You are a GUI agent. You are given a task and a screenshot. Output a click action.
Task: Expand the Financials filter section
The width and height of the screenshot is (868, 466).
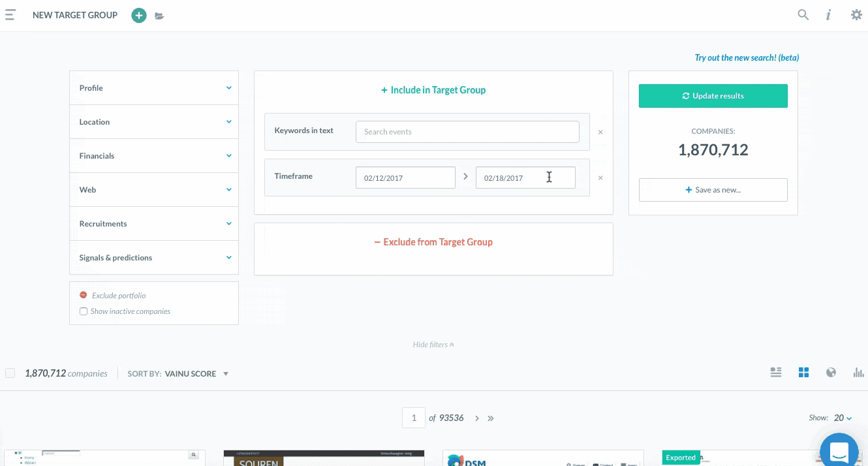154,156
